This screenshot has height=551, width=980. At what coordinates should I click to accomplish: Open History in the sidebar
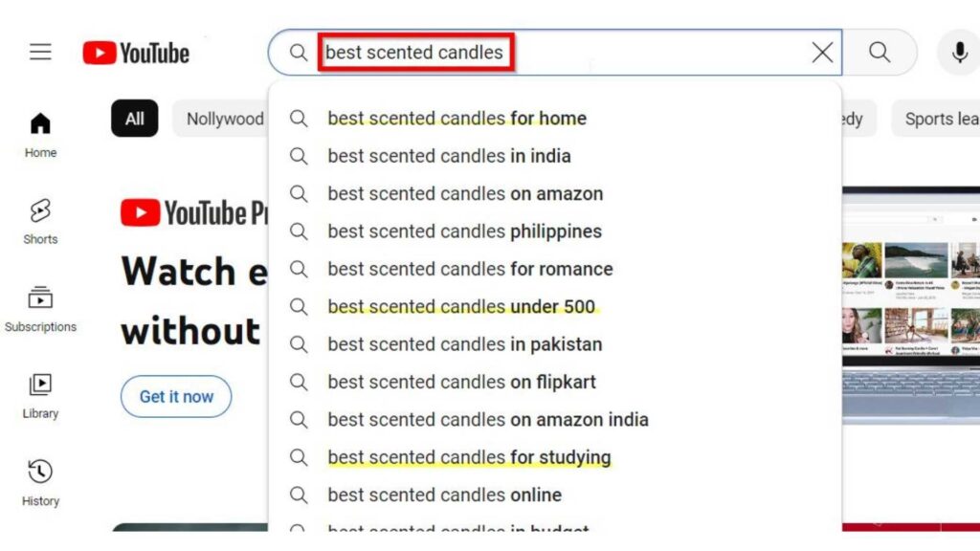[x=40, y=483]
